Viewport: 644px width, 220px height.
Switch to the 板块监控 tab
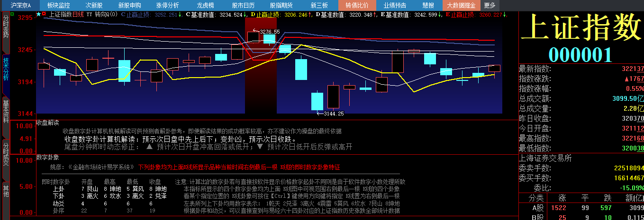pos(58,5)
